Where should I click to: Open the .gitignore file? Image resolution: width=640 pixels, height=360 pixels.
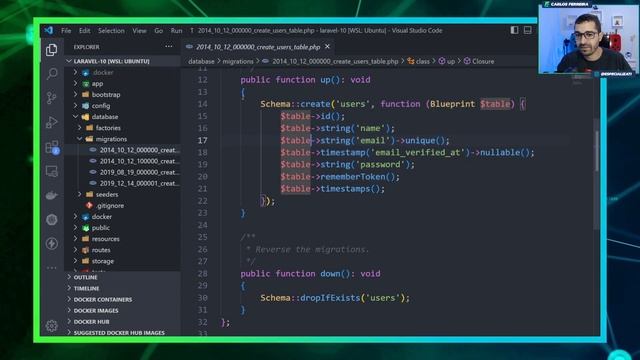pyautogui.click(x=122, y=205)
